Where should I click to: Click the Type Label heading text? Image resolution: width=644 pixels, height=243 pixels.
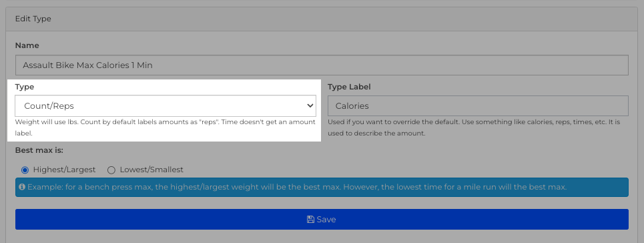(349, 87)
